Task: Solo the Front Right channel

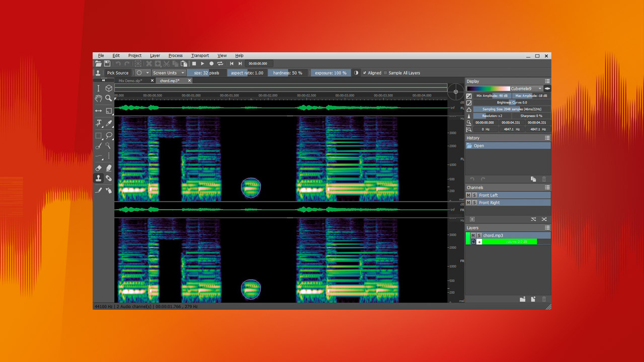Action: pos(474,203)
